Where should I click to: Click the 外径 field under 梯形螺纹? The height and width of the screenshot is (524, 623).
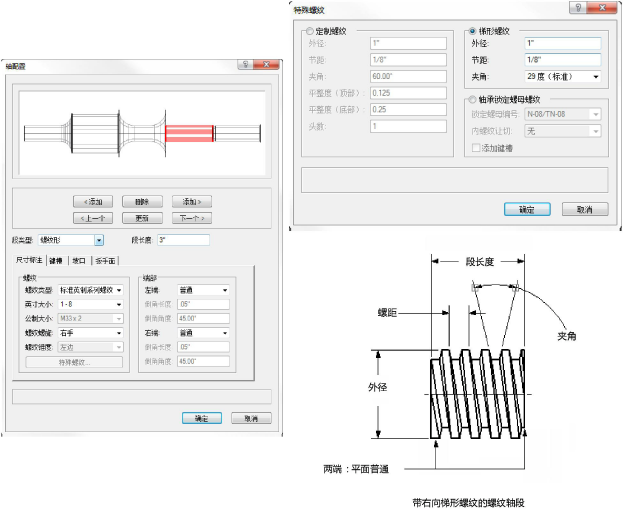[562, 43]
